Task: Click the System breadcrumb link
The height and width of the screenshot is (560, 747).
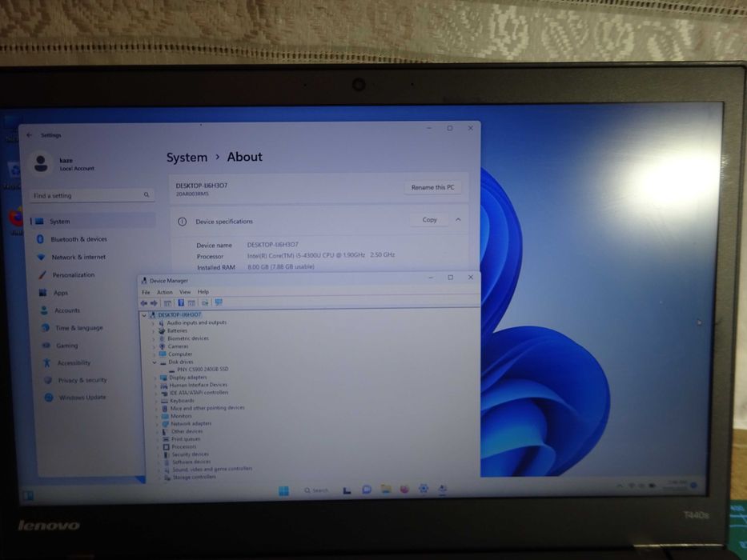Action: (x=187, y=158)
